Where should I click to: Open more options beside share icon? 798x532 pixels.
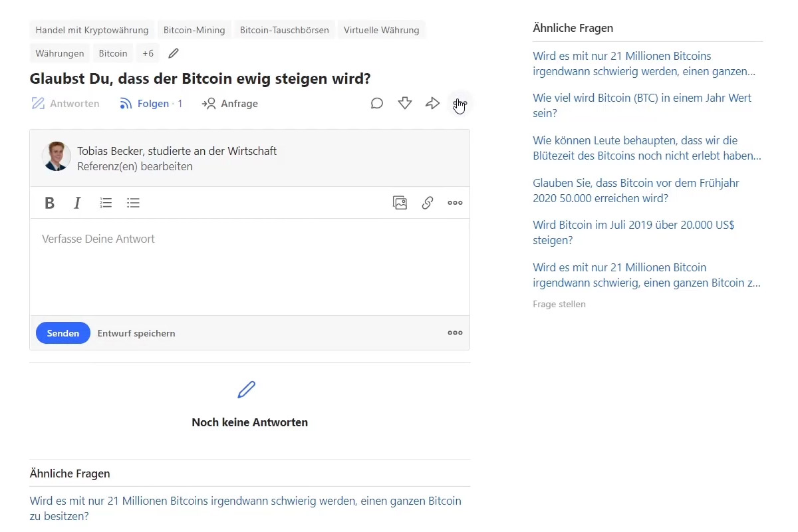pos(460,103)
